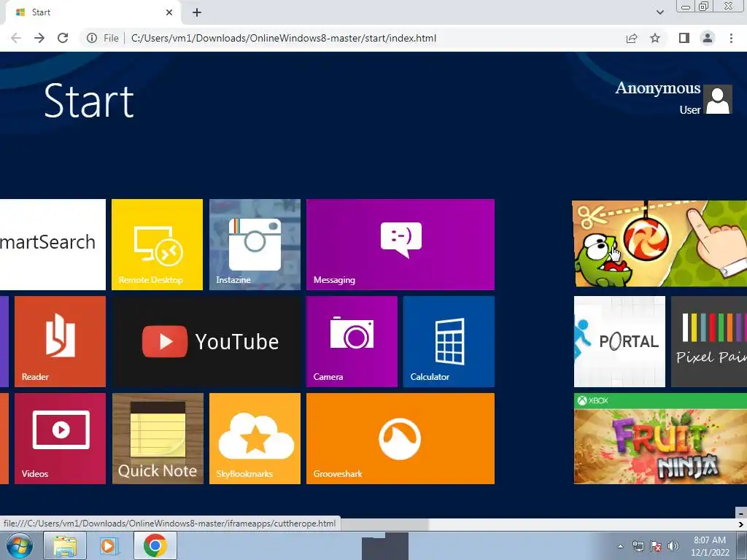Bookmark this page with star icon
The image size is (747, 560).
pos(655,38)
